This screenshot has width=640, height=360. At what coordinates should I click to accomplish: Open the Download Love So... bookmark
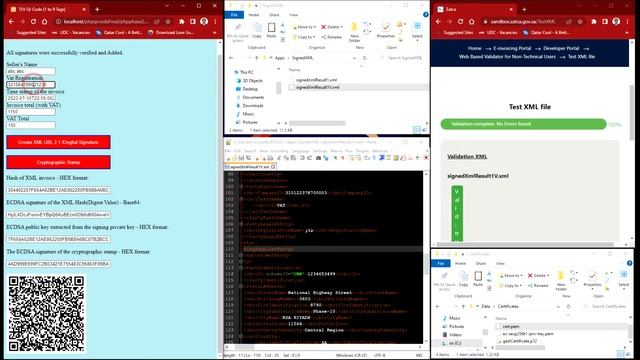[171, 32]
